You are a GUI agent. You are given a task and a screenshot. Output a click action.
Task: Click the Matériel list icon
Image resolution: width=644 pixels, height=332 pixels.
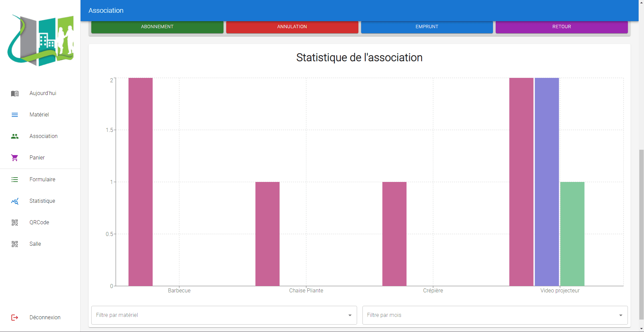click(x=15, y=115)
